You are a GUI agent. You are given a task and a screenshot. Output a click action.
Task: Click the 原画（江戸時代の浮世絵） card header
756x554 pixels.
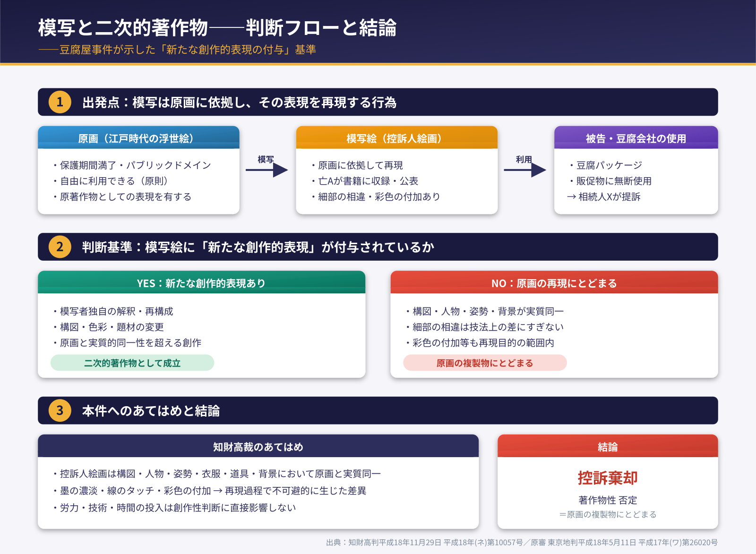coord(138,137)
